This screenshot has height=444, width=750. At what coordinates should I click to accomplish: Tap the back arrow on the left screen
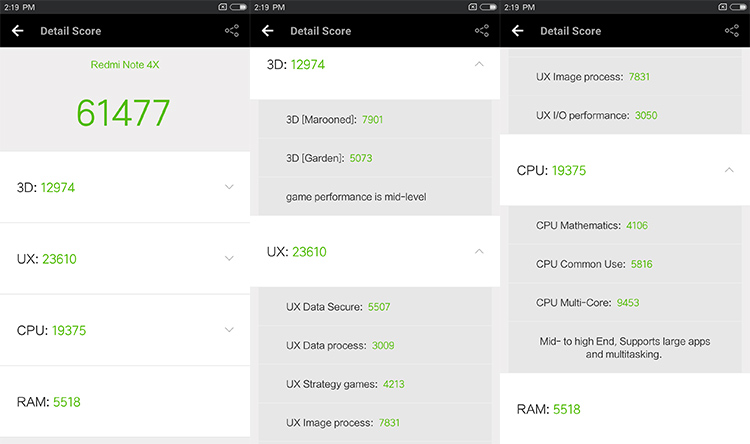click(x=17, y=31)
